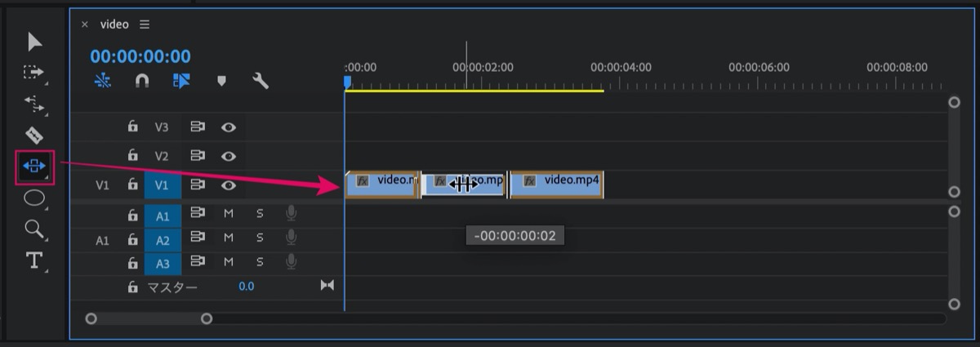This screenshot has width=980, height=347.
Task: Enable voice-over record on A3
Action: (292, 262)
